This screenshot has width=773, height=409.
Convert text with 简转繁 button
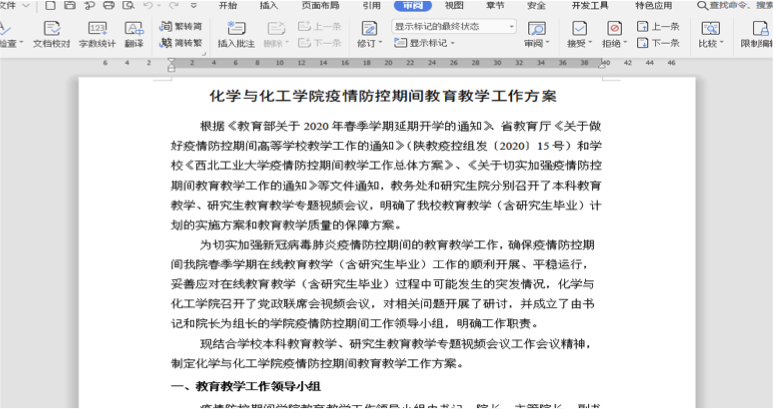pyautogui.click(x=180, y=43)
